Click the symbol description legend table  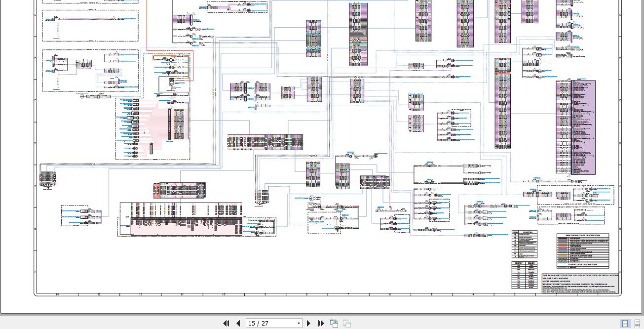524,245
